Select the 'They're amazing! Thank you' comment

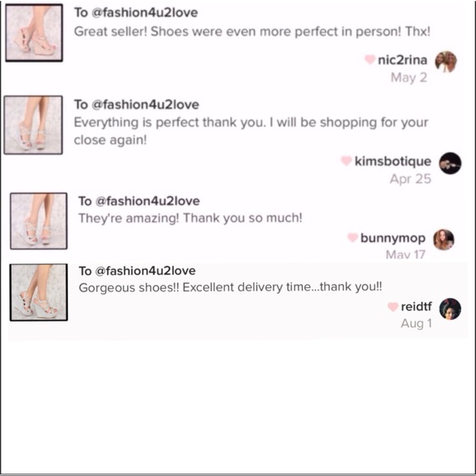(190, 218)
